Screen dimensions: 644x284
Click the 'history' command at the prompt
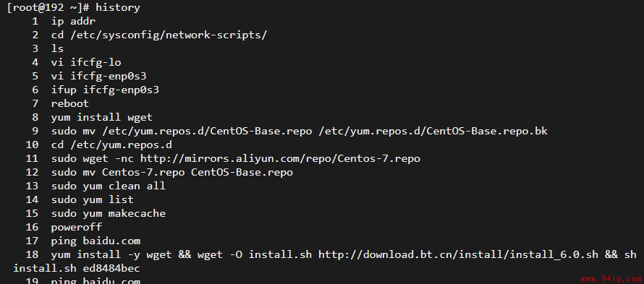click(118, 8)
